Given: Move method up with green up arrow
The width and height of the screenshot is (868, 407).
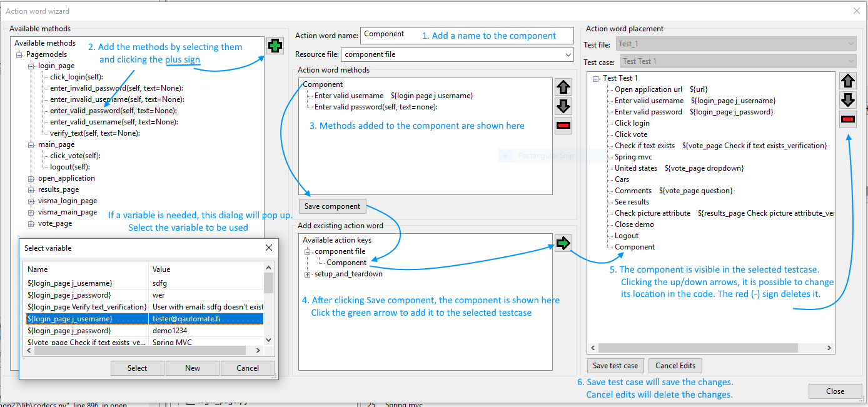Looking at the screenshot, I should (x=563, y=87).
